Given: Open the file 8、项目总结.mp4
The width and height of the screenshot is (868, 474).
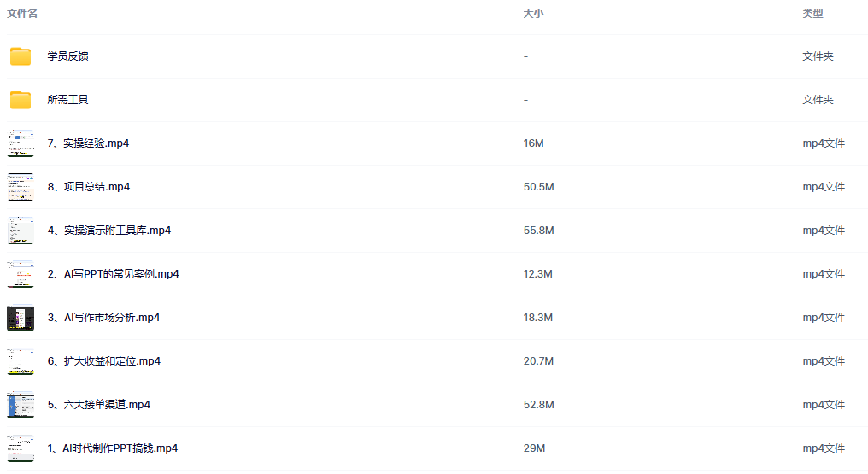Looking at the screenshot, I should pos(88,187).
